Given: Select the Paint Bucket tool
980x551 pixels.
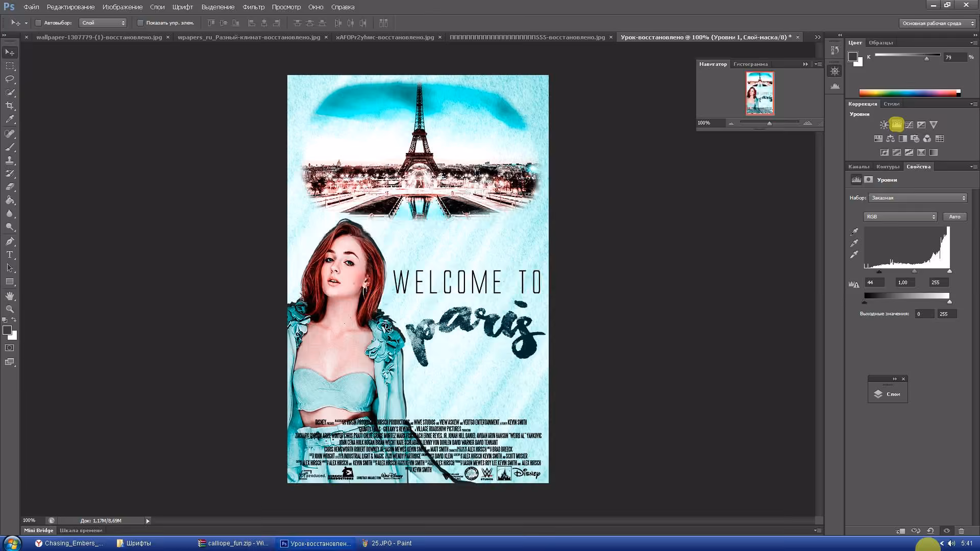Looking at the screenshot, I should click(x=10, y=200).
